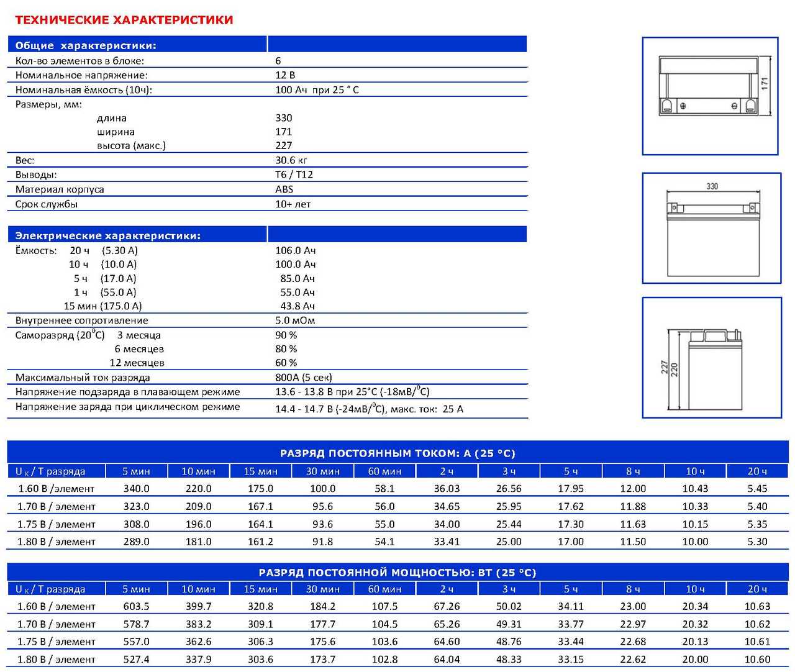Viewport: 795px width, 672px height.
Task: Open the front-view battery diagram labeled 330
Action: (x=711, y=229)
